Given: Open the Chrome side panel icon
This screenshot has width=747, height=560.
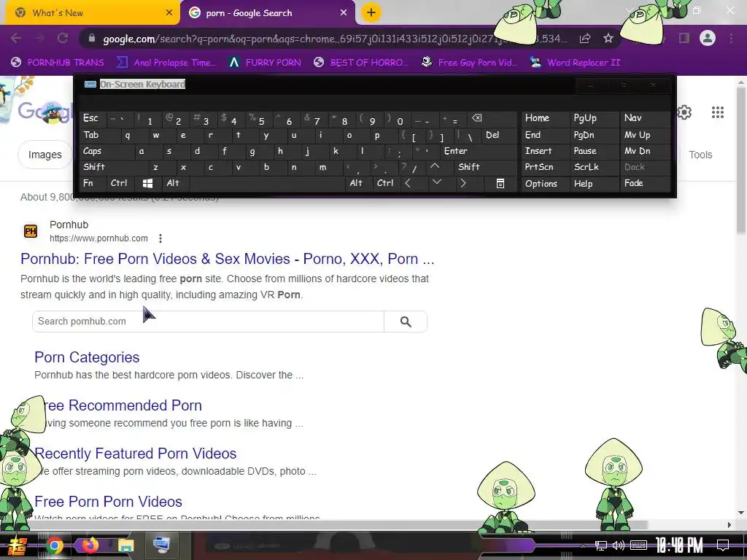Looking at the screenshot, I should click(684, 38).
